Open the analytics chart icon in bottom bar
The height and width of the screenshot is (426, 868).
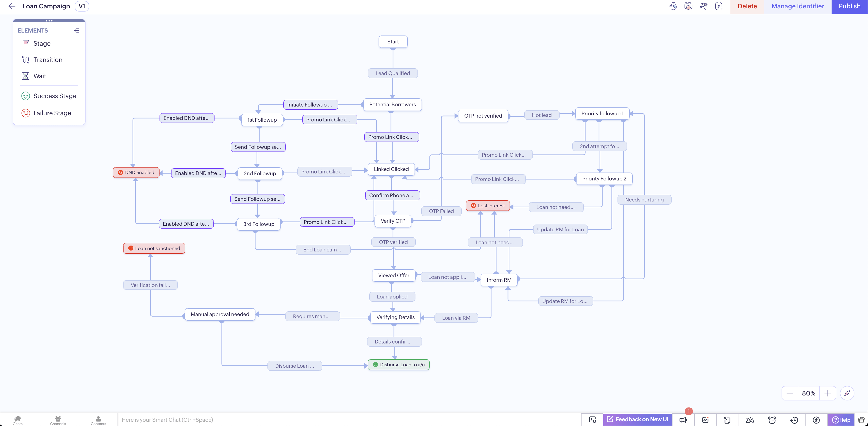tap(705, 420)
